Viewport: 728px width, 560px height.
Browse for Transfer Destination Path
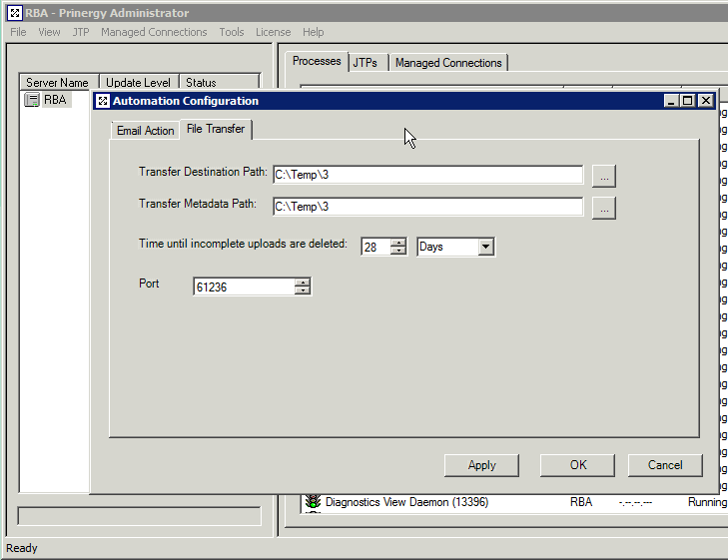click(x=603, y=175)
